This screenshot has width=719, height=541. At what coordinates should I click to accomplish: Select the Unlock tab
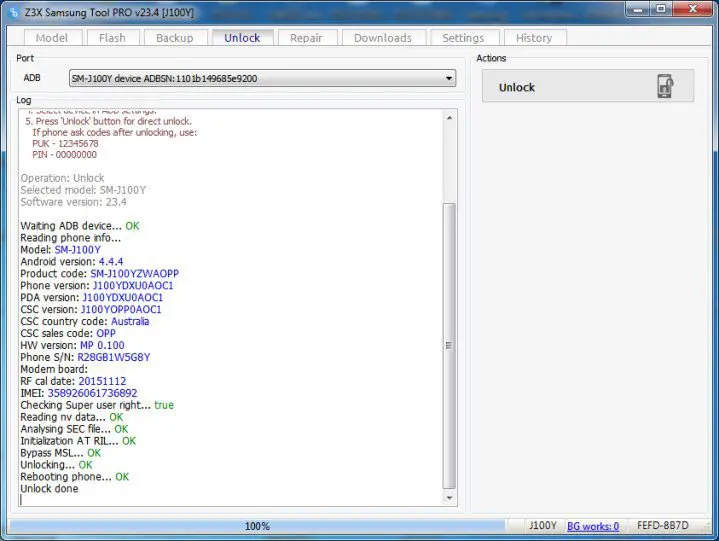242,38
